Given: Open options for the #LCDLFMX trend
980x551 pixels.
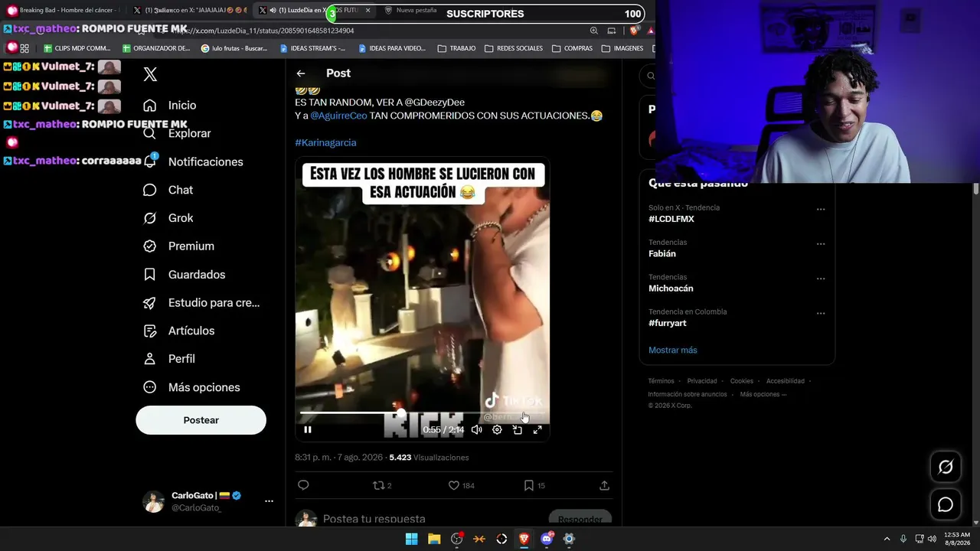Looking at the screenshot, I should pos(821,209).
